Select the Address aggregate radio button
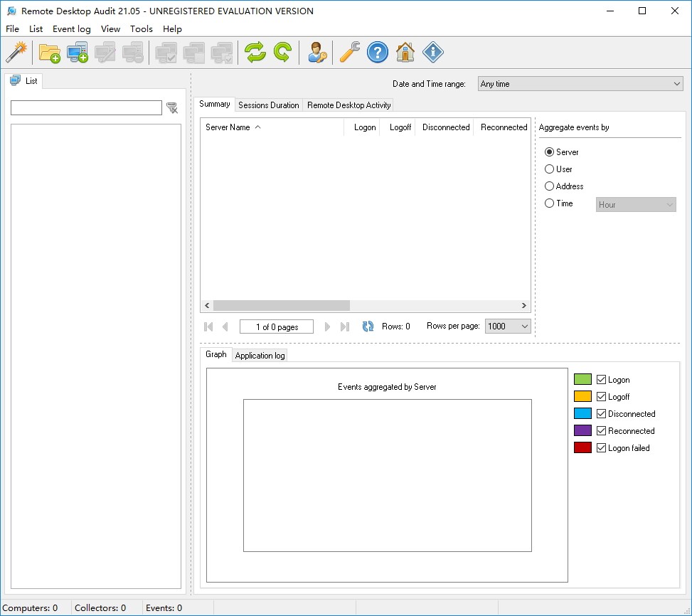 coord(549,186)
